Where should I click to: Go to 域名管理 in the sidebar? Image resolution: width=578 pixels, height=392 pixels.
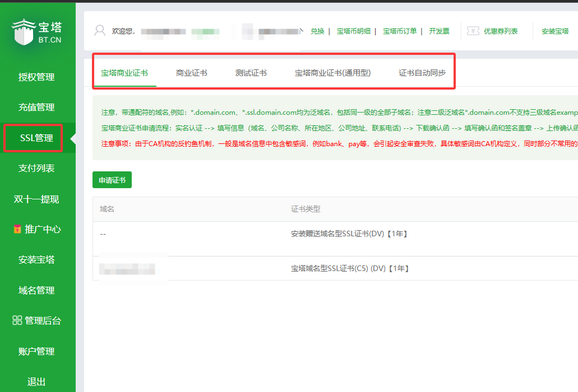point(36,290)
